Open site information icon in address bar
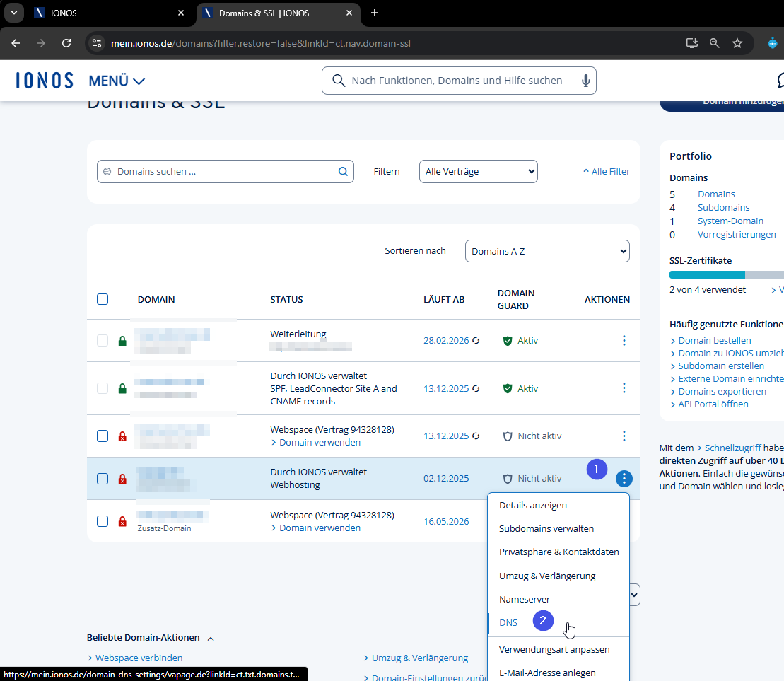 pos(97,43)
